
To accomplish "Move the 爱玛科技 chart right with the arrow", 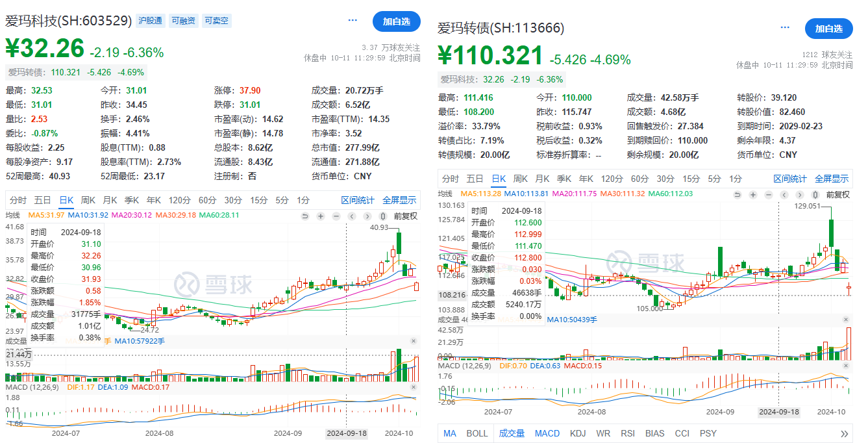I will point(367,216).
